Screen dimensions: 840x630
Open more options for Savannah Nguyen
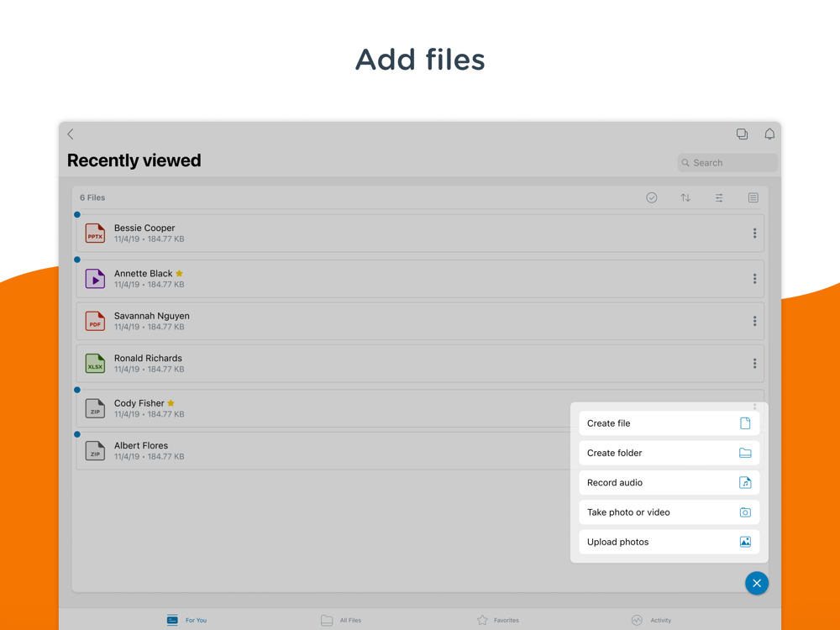click(x=754, y=321)
